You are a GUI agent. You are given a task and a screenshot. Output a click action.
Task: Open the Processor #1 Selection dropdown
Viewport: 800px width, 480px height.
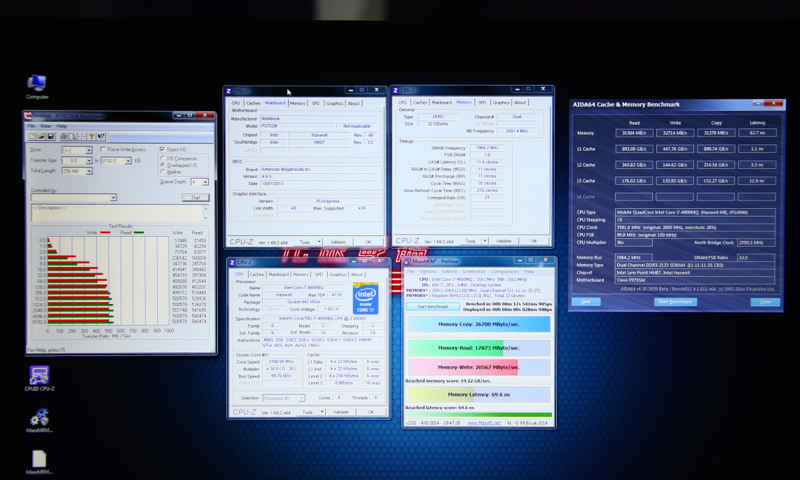click(302, 398)
